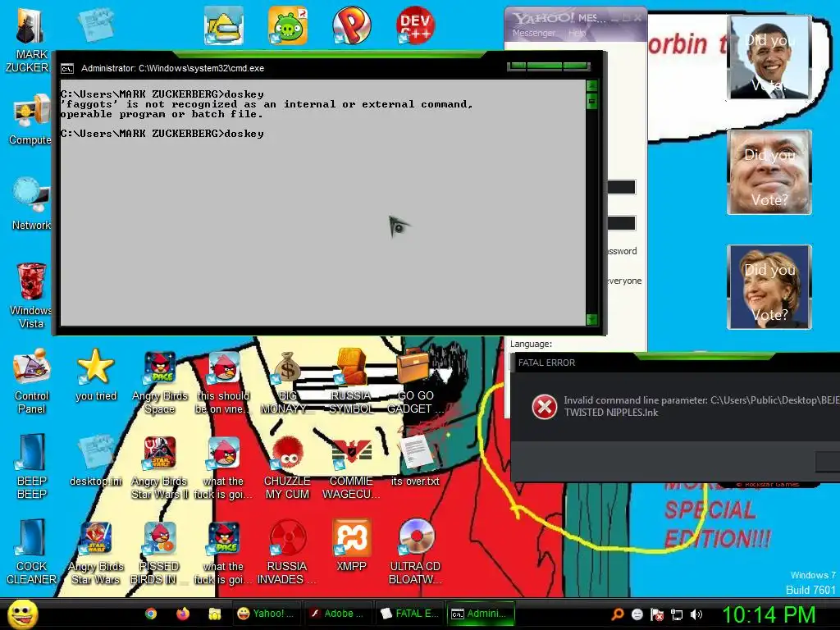
Task: Click the lower dark password field in Yahoo Messenger
Action: pos(622,223)
